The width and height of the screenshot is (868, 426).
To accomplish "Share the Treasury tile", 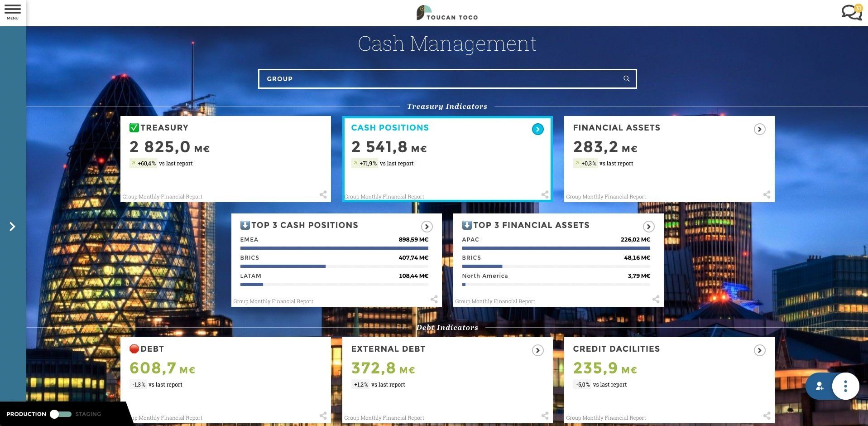I will (x=323, y=195).
